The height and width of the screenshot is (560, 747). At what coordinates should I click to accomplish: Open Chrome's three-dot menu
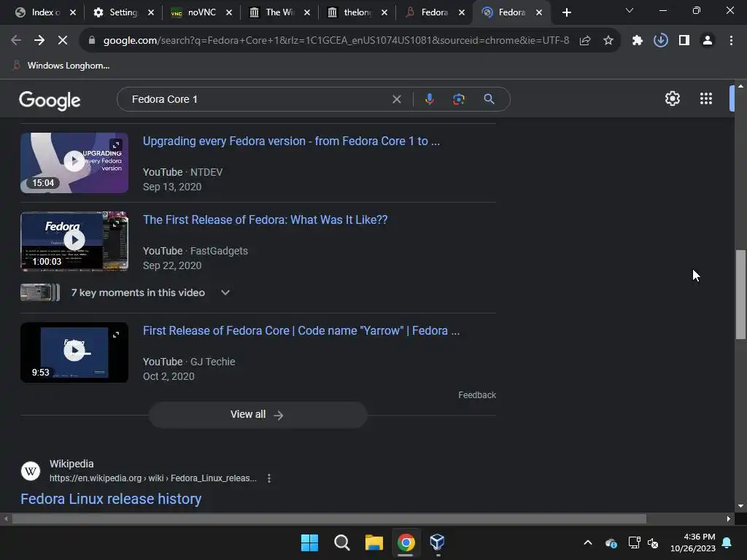click(731, 41)
